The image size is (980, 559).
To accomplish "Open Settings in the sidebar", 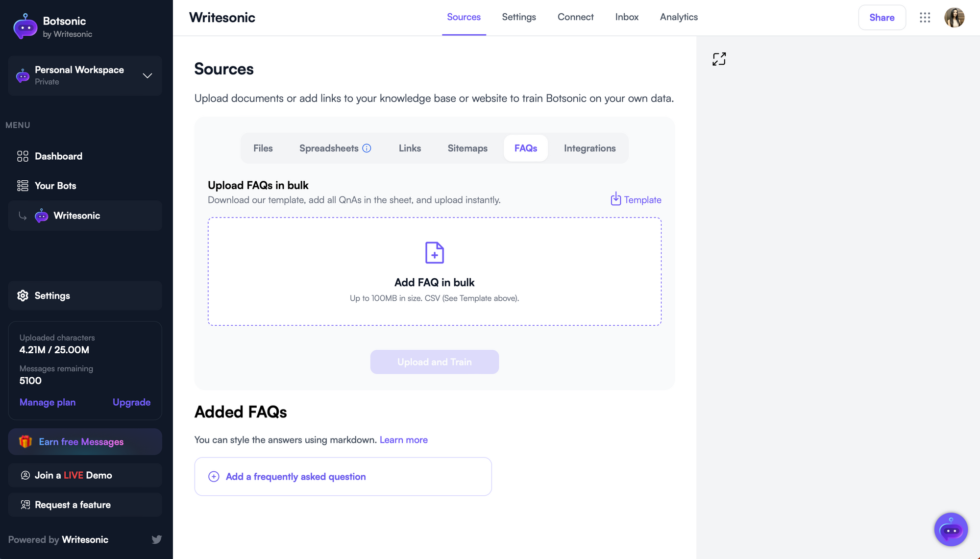I will (x=52, y=296).
